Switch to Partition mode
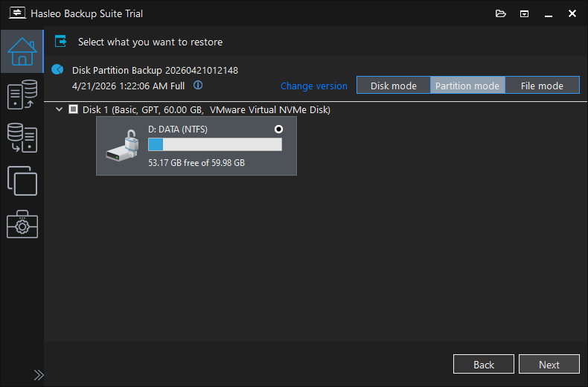This screenshot has height=387, width=588. [x=467, y=86]
